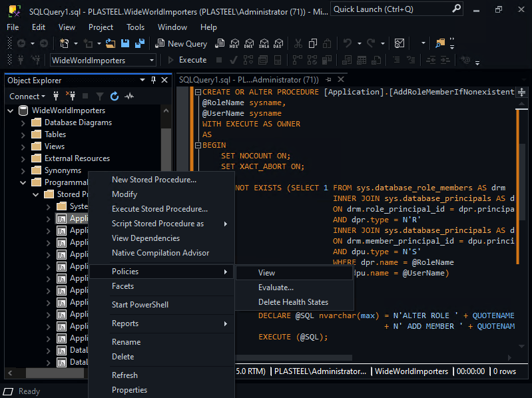Viewport: 532px width, 398px height.
Task: Open Object Explorer window position dropdown
Action: (142, 80)
